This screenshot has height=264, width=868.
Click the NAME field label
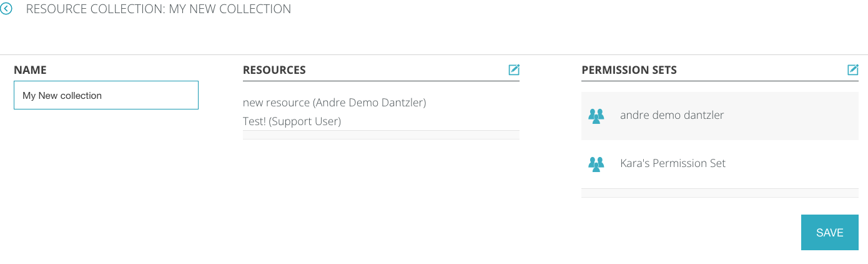[30, 70]
